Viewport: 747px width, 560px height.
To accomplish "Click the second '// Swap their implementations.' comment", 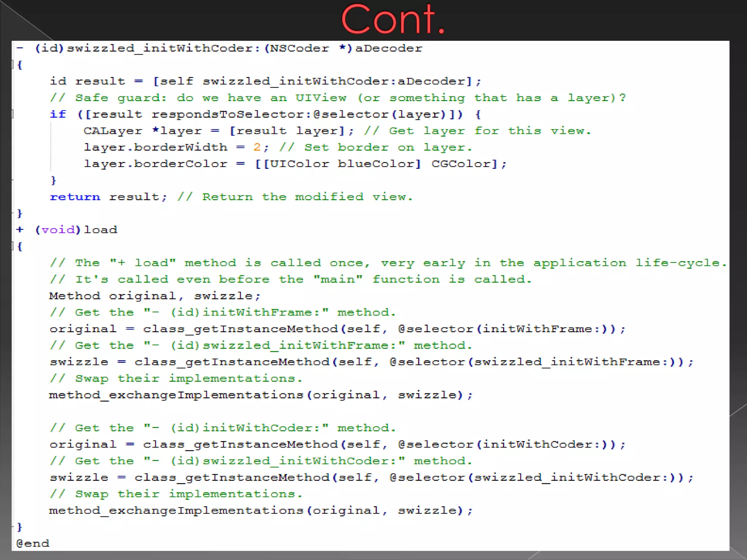I will [176, 494].
